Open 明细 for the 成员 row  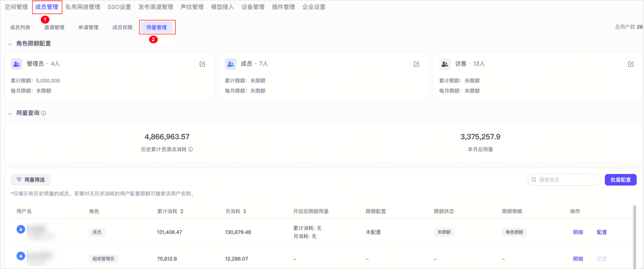[x=578, y=232]
